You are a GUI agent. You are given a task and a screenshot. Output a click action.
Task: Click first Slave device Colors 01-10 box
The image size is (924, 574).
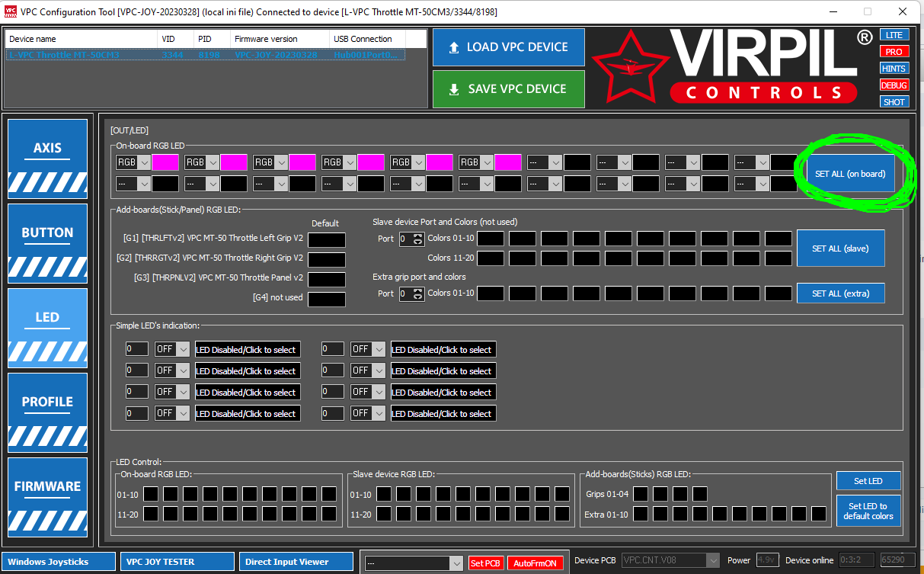491,239
